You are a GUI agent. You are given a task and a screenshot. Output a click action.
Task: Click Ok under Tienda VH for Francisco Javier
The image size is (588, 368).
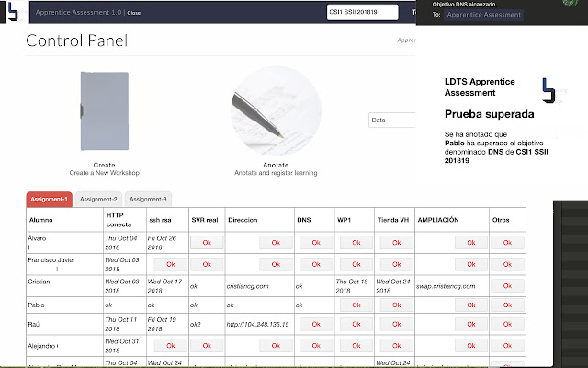(x=396, y=264)
